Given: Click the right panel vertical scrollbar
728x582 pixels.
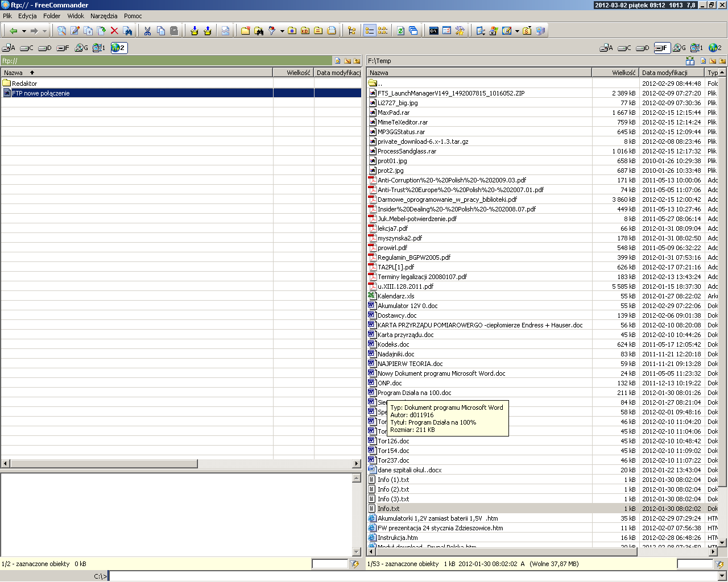Looking at the screenshot, I should [x=722, y=307].
